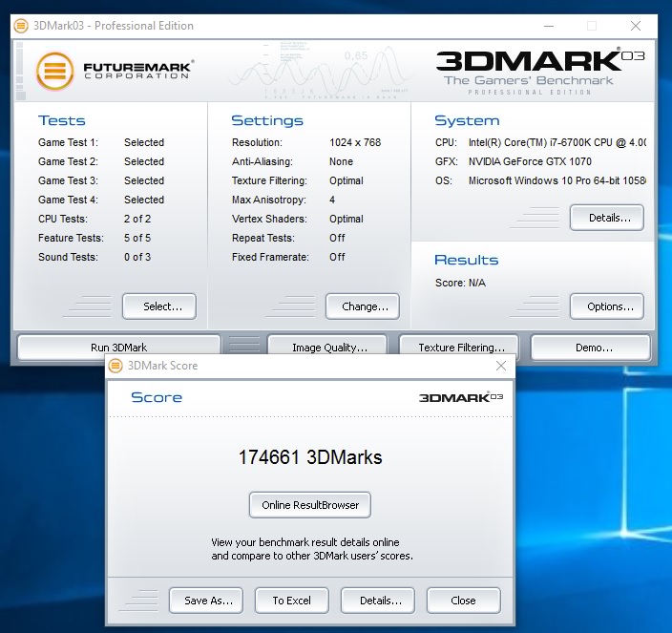Viewport: 672px width, 633px height.
Task: Click the Tests section heading
Action: (62, 120)
